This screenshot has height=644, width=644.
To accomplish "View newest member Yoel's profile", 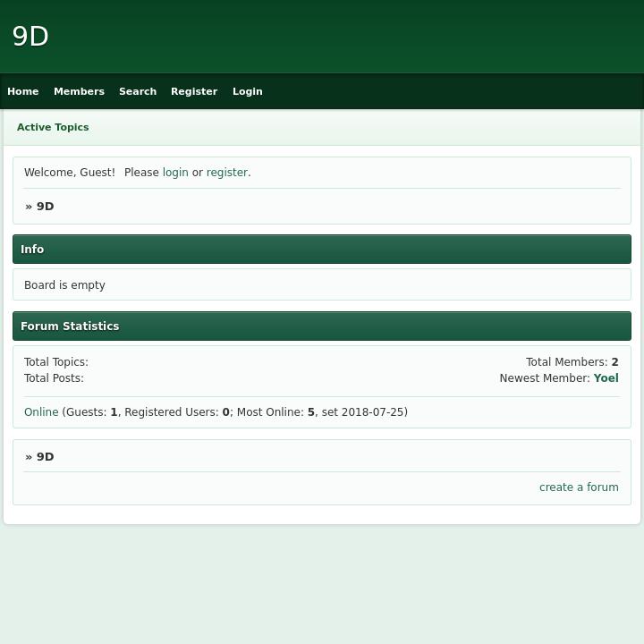I will [x=606, y=378].
